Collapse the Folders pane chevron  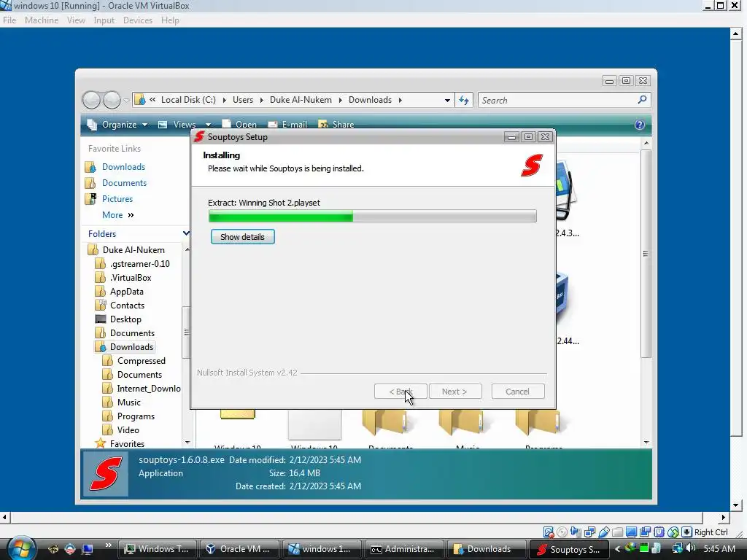[x=186, y=233]
